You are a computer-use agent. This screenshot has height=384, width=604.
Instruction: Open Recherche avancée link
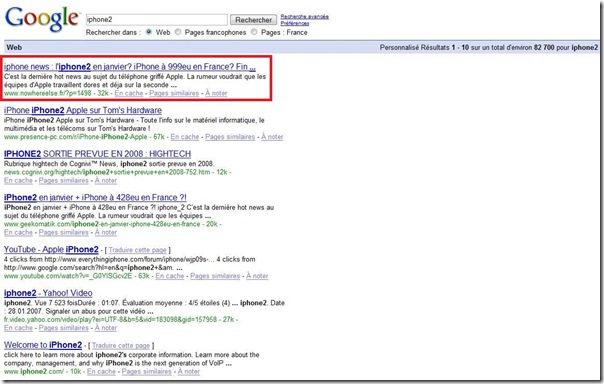click(304, 17)
